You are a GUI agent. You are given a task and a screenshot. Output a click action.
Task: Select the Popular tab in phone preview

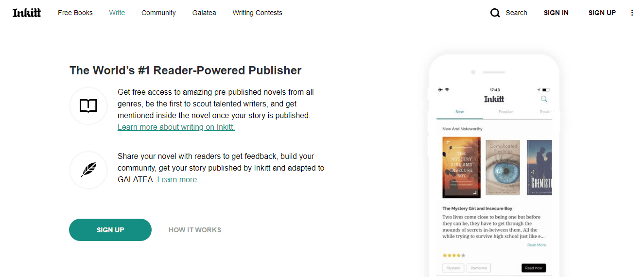pyautogui.click(x=505, y=112)
